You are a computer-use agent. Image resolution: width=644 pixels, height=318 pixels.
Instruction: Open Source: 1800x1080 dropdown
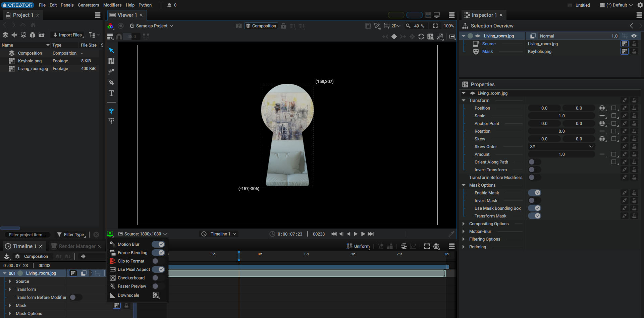click(143, 234)
